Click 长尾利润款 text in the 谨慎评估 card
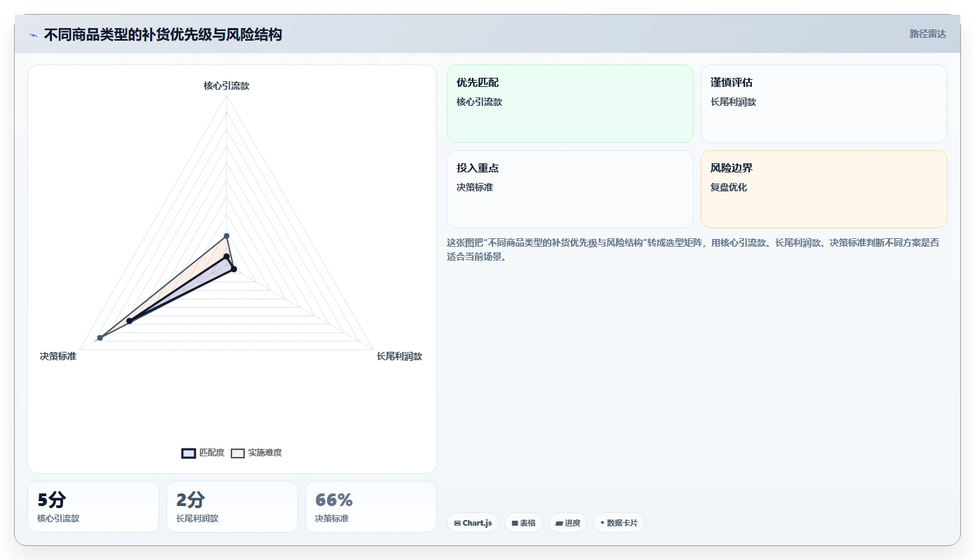 (733, 102)
